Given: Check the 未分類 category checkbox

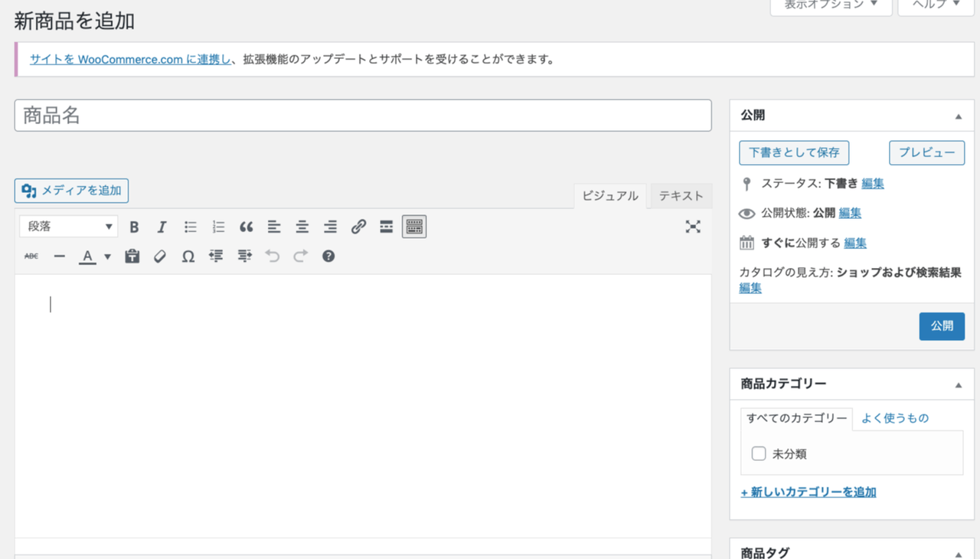Looking at the screenshot, I should point(759,453).
